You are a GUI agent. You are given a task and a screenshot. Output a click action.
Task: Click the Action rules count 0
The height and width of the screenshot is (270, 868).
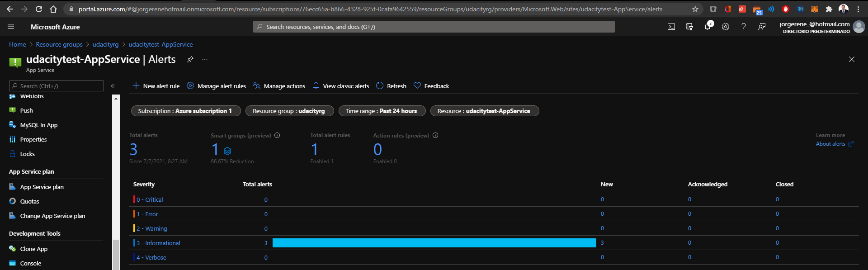pos(377,150)
